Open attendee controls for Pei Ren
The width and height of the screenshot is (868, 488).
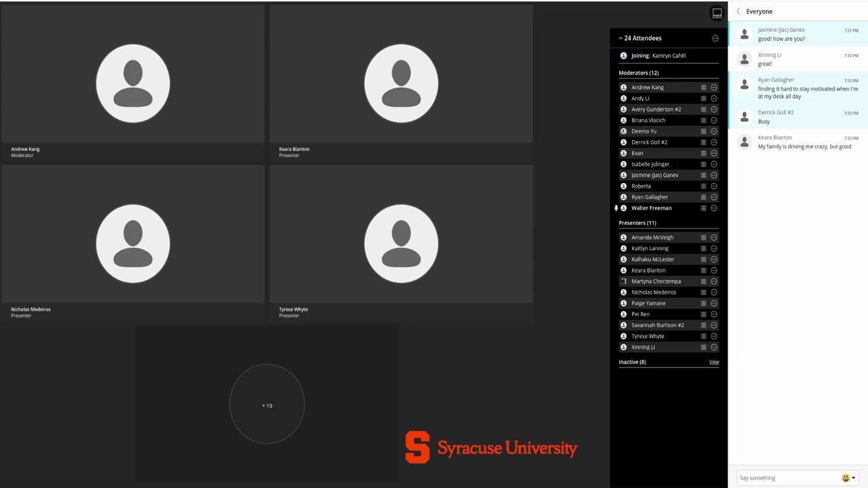[x=714, y=314]
